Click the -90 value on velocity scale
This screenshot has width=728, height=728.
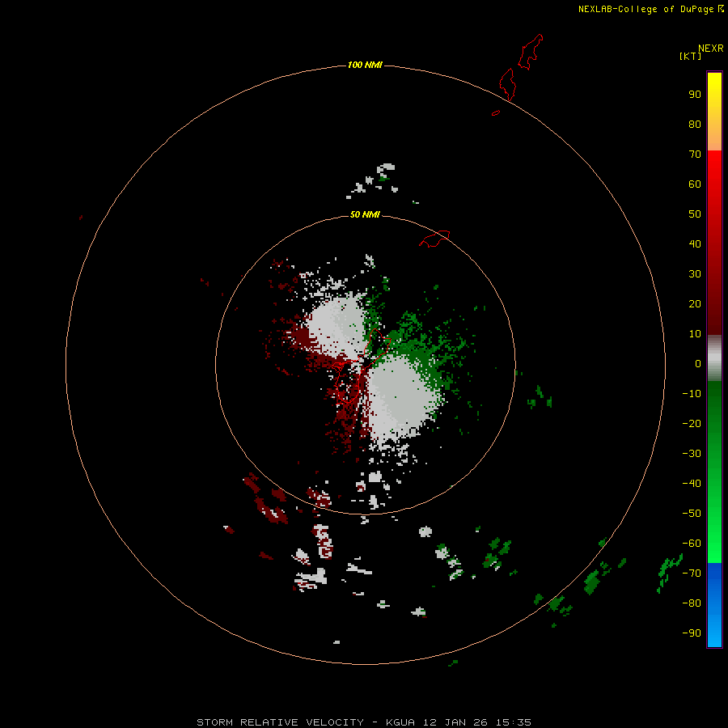pos(692,633)
